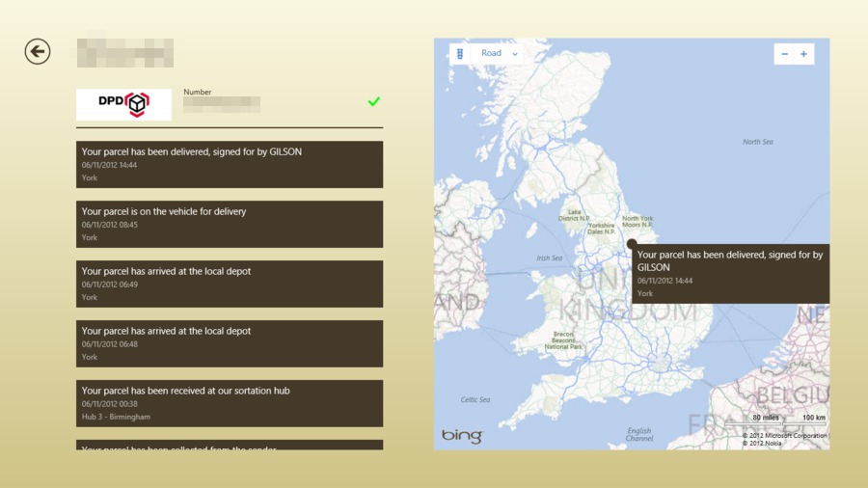
Task: Zoom out the map with minus button
Action: [784, 54]
